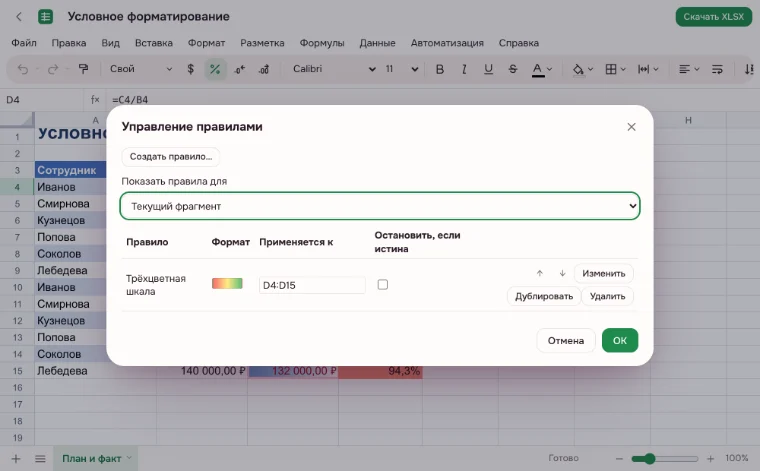Apply currency format with dollar icon
This screenshot has width=760, height=471.
[x=190, y=69]
